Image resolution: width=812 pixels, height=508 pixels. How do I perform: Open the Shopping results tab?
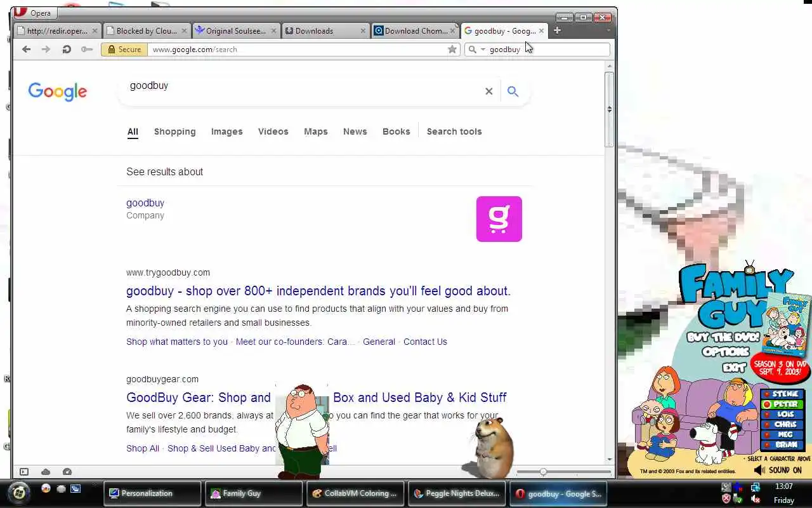click(x=174, y=131)
